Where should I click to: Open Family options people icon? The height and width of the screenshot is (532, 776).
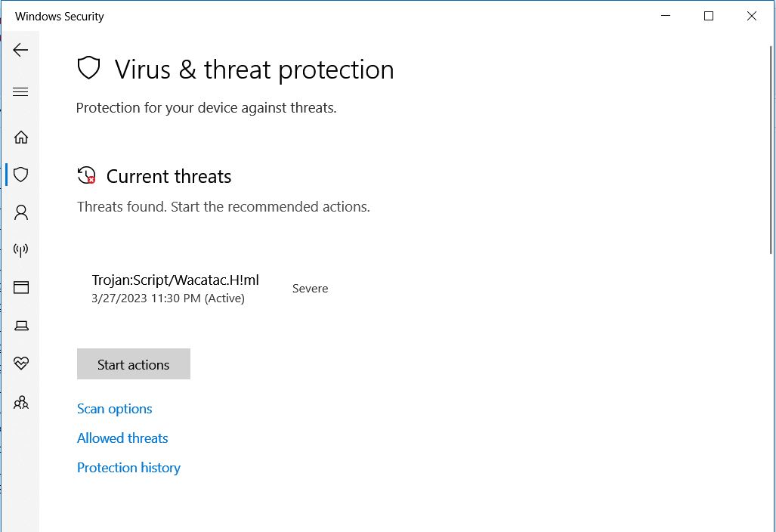pos(21,402)
